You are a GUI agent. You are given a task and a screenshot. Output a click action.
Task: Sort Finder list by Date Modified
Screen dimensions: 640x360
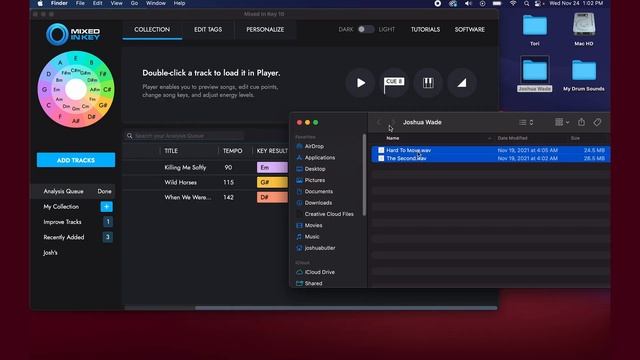512,138
